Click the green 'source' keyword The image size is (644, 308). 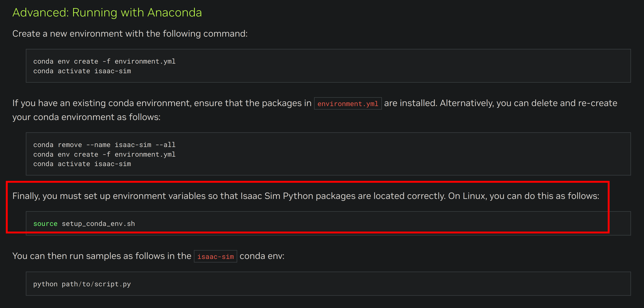[45, 224]
